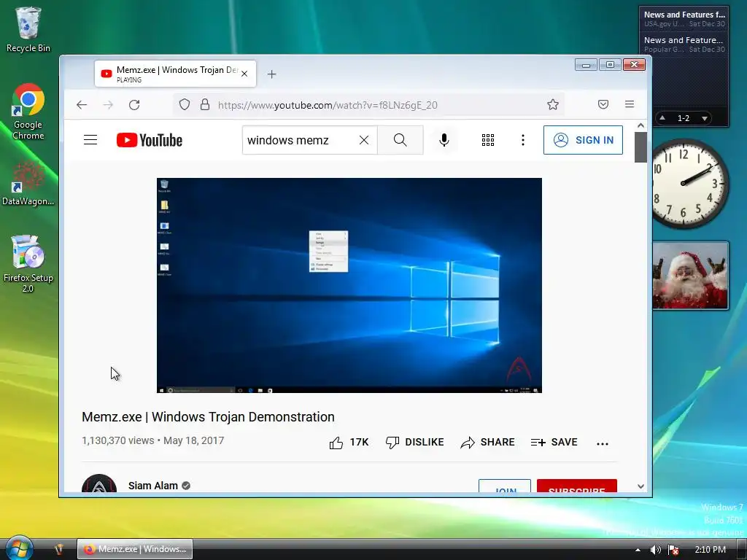Click the Action Center flag tray icon
This screenshot has height=560, width=747.
coord(673,550)
